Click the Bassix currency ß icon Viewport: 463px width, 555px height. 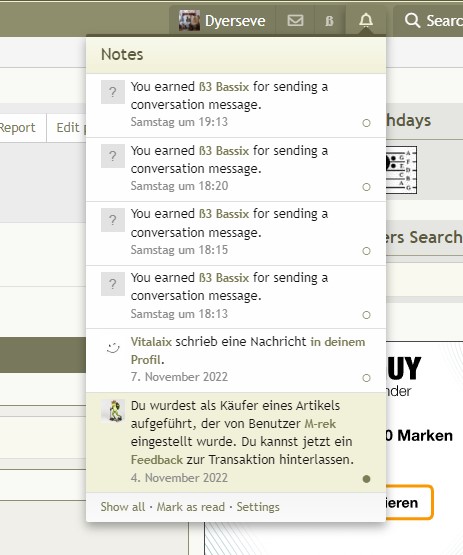(x=329, y=21)
